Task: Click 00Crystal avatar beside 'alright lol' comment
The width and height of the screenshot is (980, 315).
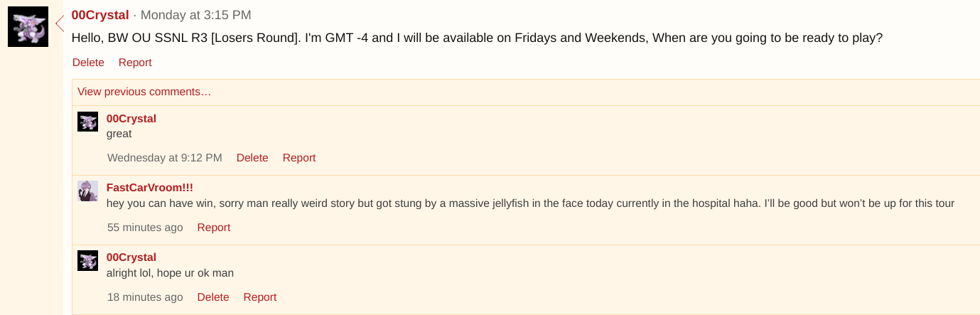Action: [87, 260]
